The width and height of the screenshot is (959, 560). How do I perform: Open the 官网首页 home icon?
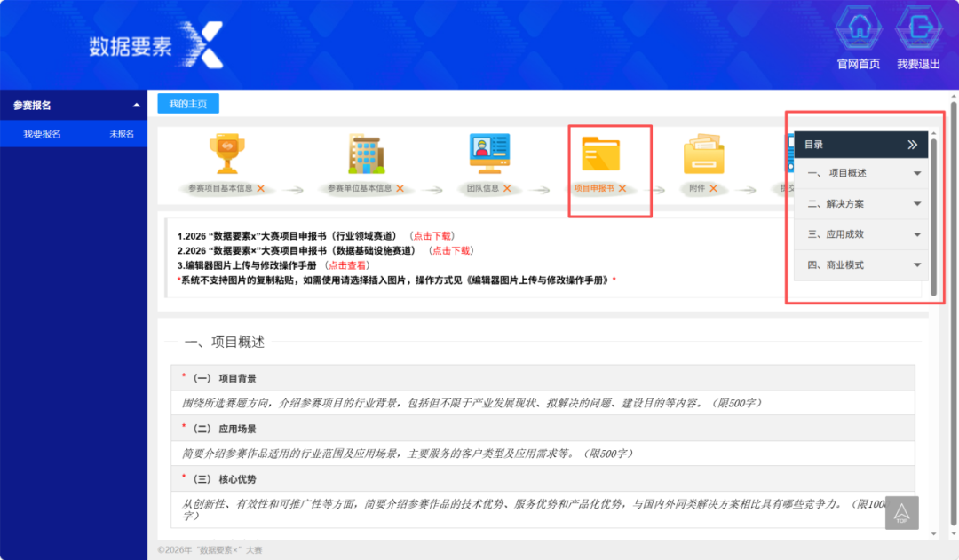click(x=859, y=28)
